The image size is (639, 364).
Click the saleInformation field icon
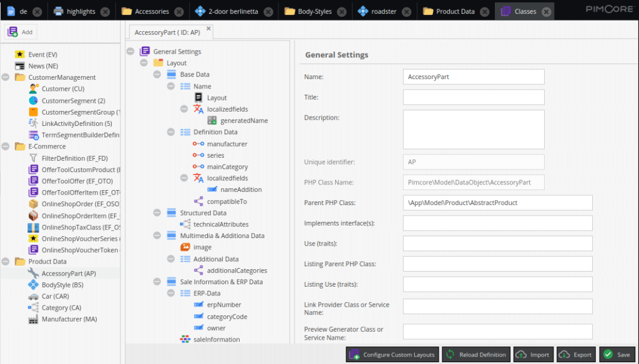[x=185, y=338]
